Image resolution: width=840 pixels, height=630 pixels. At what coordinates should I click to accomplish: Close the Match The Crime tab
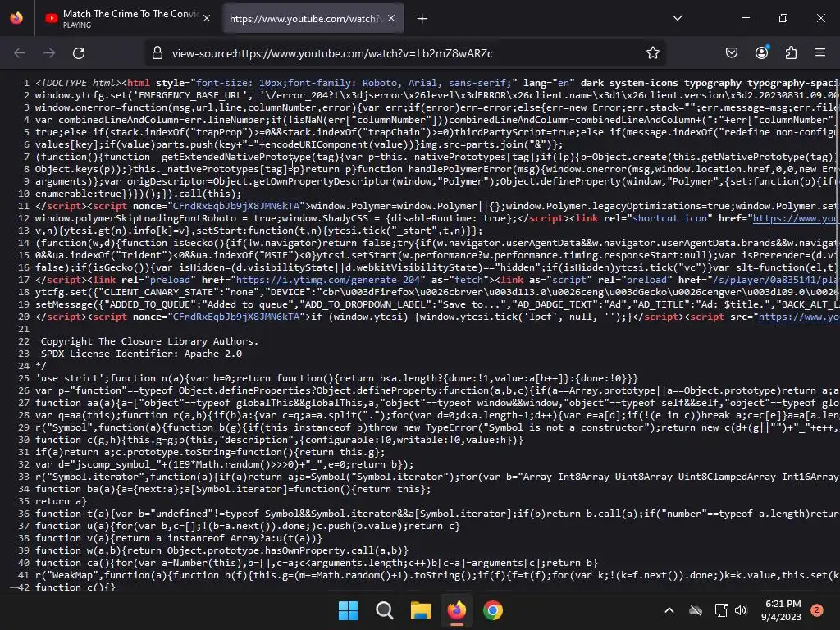click(x=207, y=18)
